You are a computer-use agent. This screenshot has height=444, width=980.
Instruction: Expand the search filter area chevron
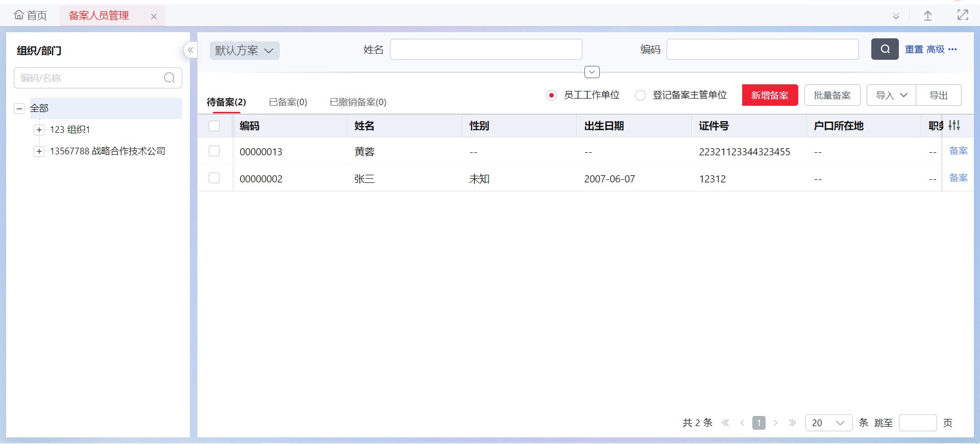[x=592, y=72]
